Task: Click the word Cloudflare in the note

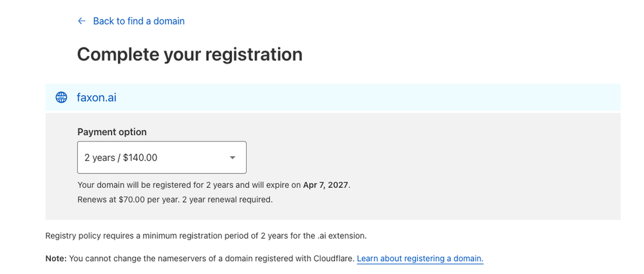Action: click(333, 259)
